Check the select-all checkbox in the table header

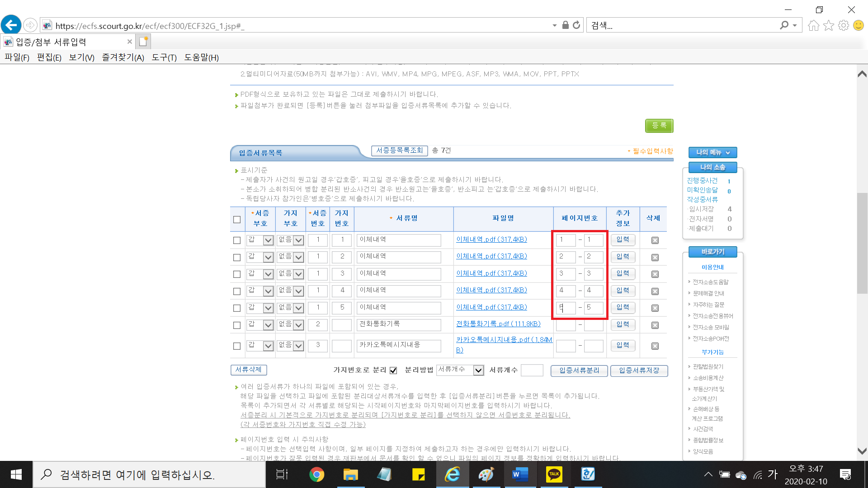tap(237, 220)
